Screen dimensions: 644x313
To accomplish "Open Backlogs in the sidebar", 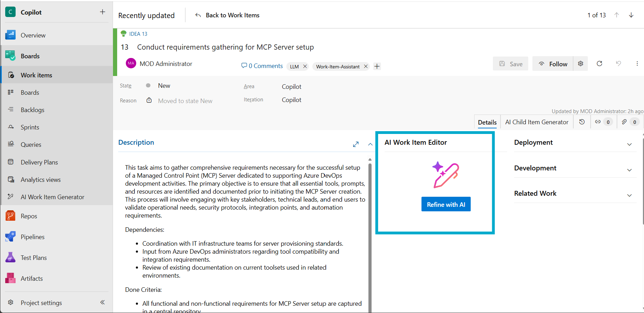I will point(33,110).
